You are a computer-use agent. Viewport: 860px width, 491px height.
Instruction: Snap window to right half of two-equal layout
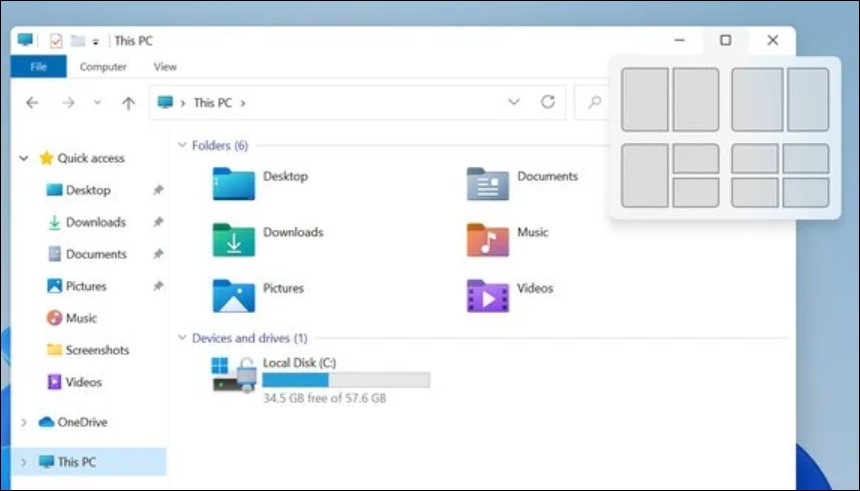(696, 99)
